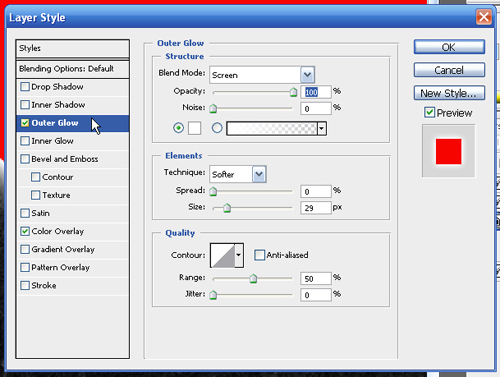Image resolution: width=500 pixels, height=377 pixels.
Task: Click the Noise slider handle
Action: [x=213, y=108]
